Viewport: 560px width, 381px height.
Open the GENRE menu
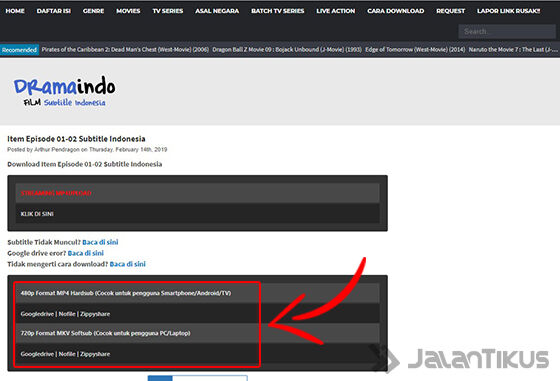click(93, 11)
